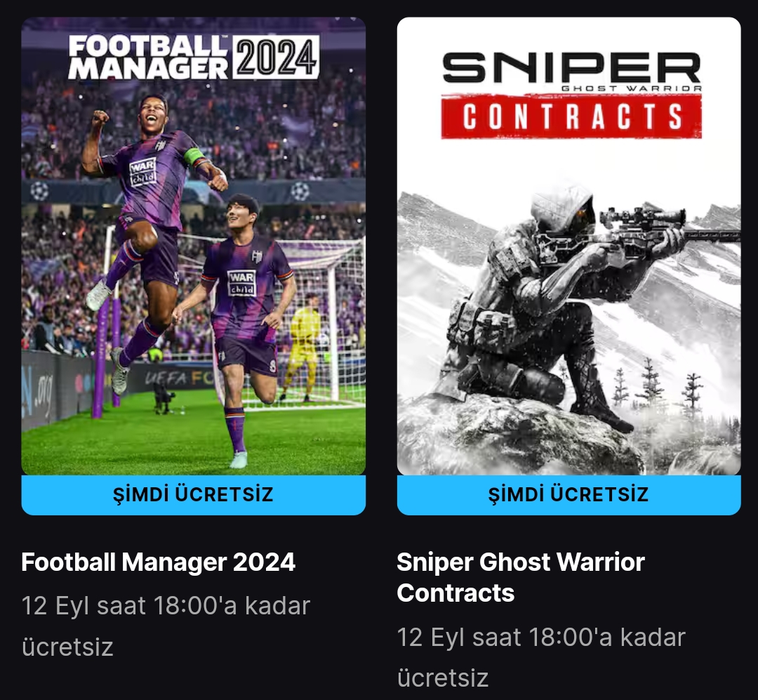Open Sniper Ghost Warrior Contracts title link
The width and height of the screenshot is (758, 700).
point(521,578)
